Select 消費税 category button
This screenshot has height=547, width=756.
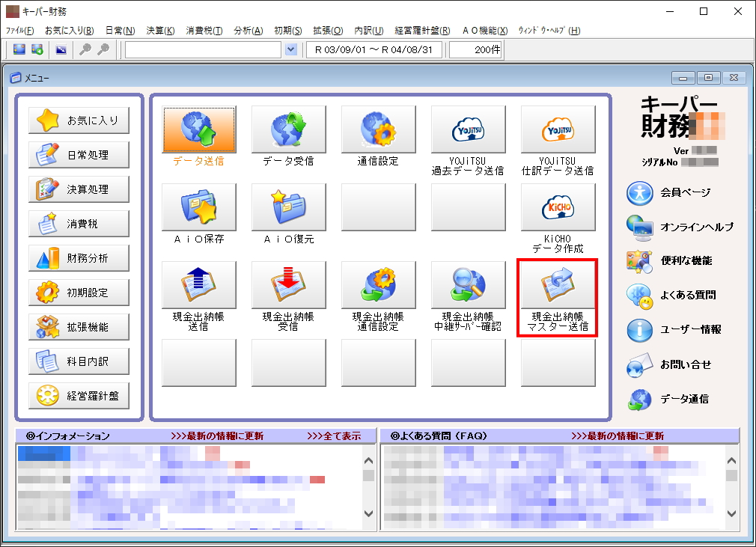[79, 224]
